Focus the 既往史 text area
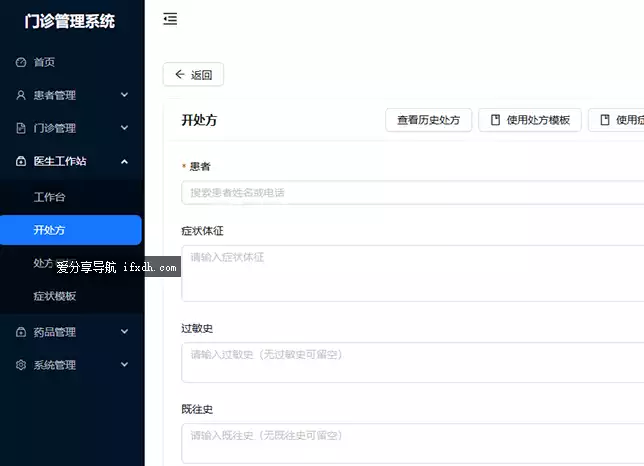 (x=413, y=443)
